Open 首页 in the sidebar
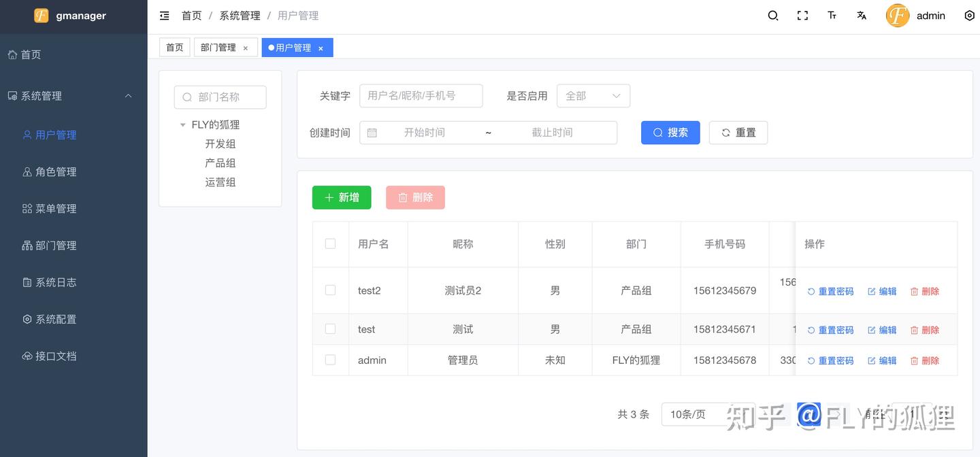This screenshot has height=457, width=980. pyautogui.click(x=73, y=54)
